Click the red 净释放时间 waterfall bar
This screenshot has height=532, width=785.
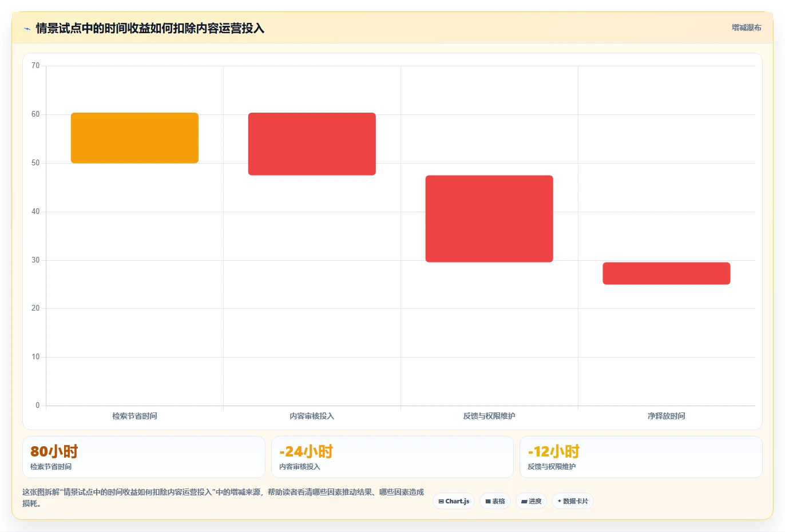(667, 273)
